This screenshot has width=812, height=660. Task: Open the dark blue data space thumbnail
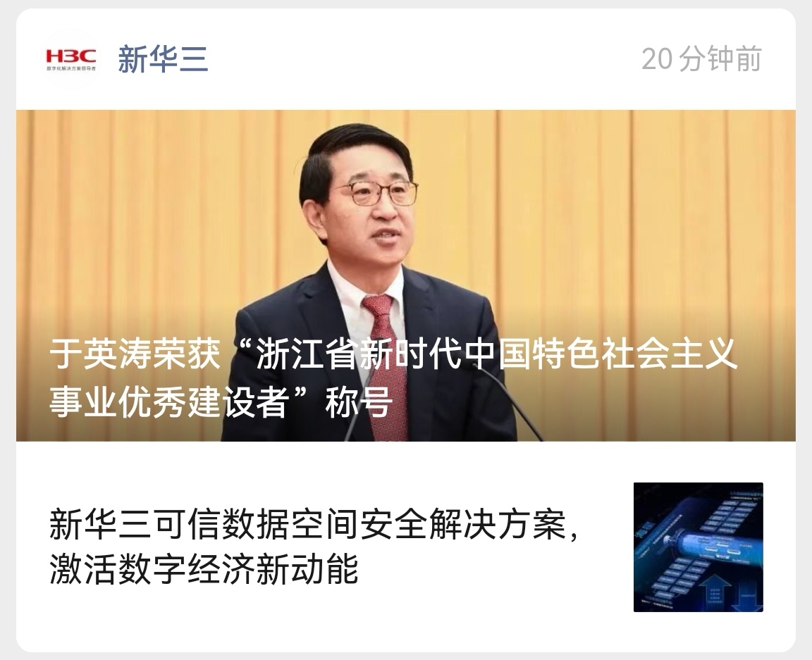[698, 547]
